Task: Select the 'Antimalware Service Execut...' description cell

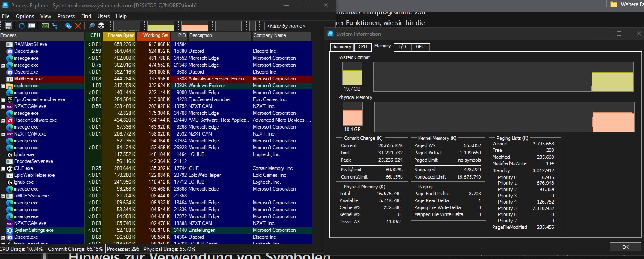Action: [220, 79]
